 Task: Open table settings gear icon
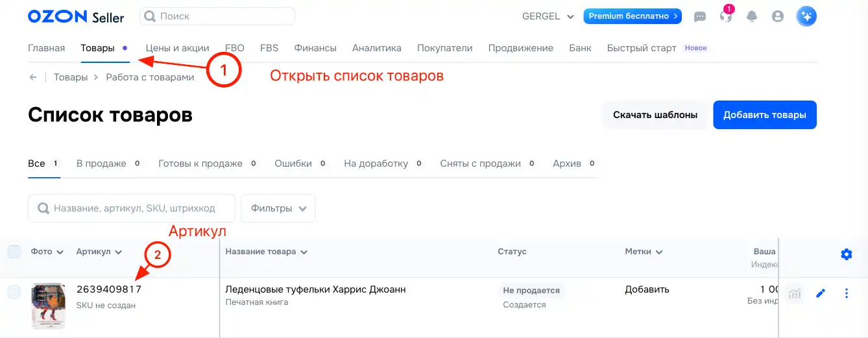[846, 254]
